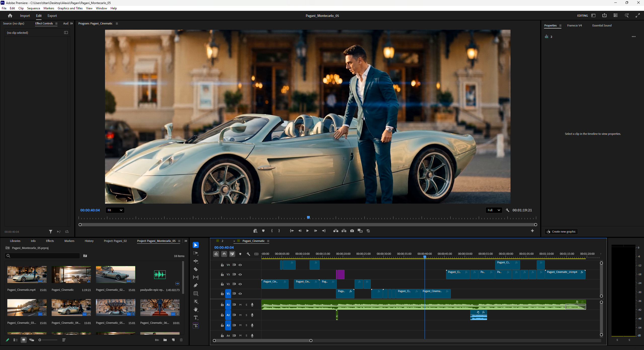Select the Rectangle tool

(196, 293)
